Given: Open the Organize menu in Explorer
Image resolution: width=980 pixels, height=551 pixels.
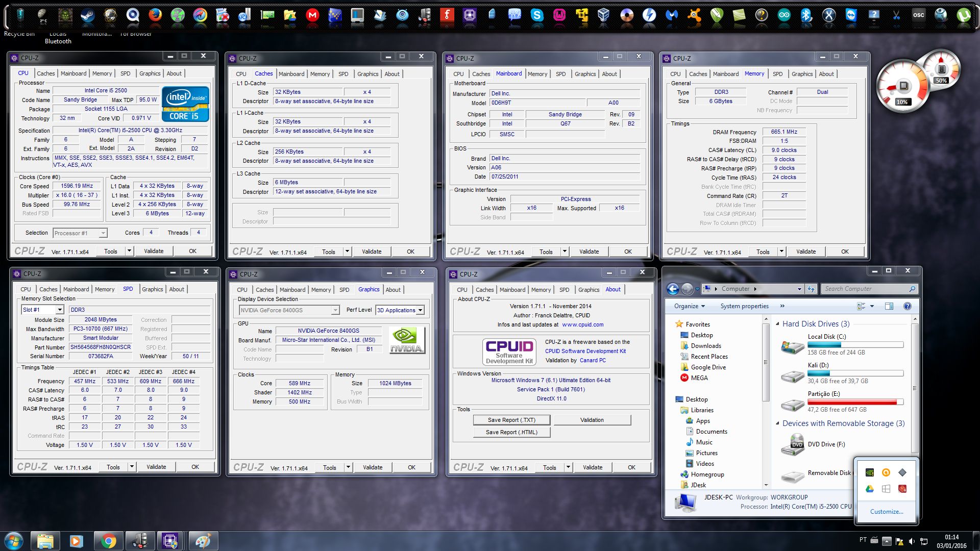Looking at the screenshot, I should (x=689, y=306).
